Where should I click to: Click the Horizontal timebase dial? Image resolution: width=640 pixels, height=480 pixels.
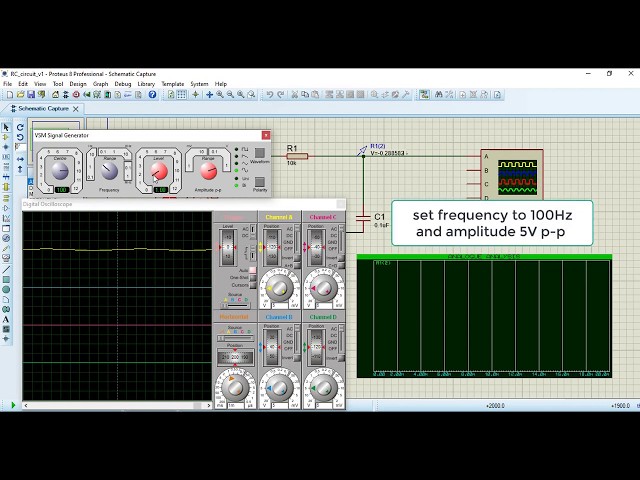pyautogui.click(x=235, y=387)
